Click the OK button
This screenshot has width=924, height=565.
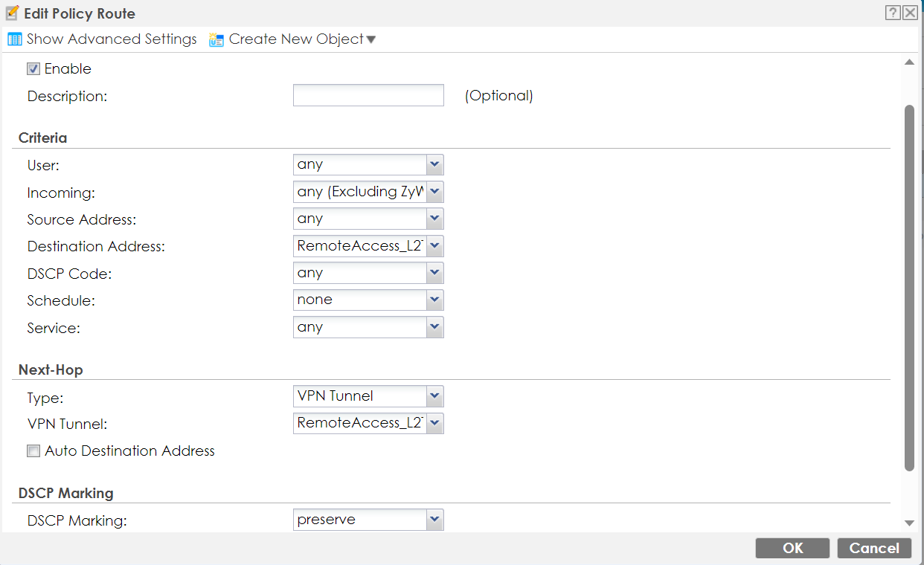tap(792, 548)
